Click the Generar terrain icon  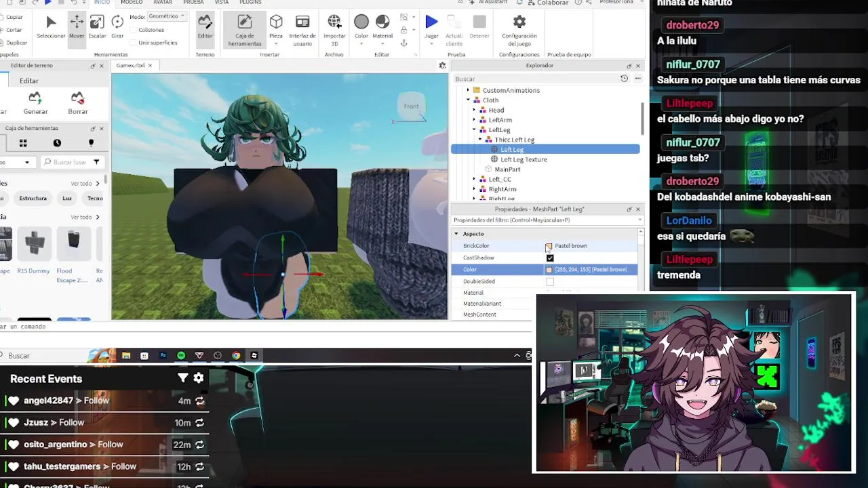coord(35,103)
